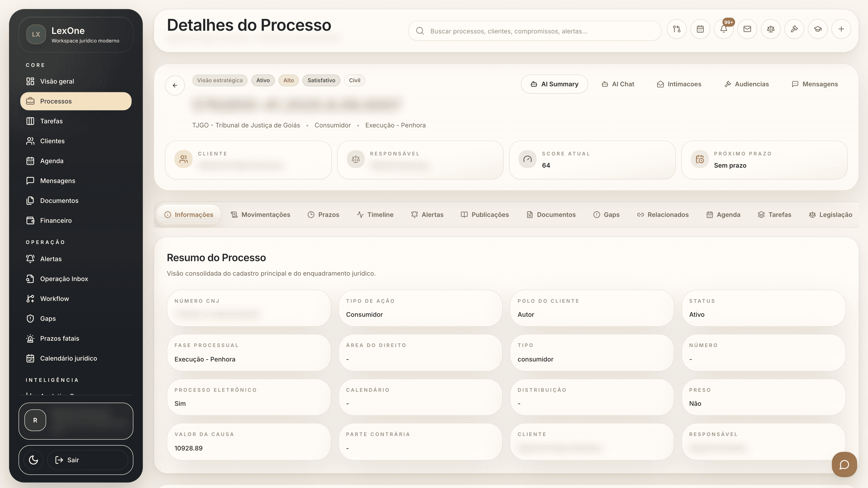This screenshot has height=488, width=868.
Task: Click the plus icon to create new item
Action: point(841,29)
